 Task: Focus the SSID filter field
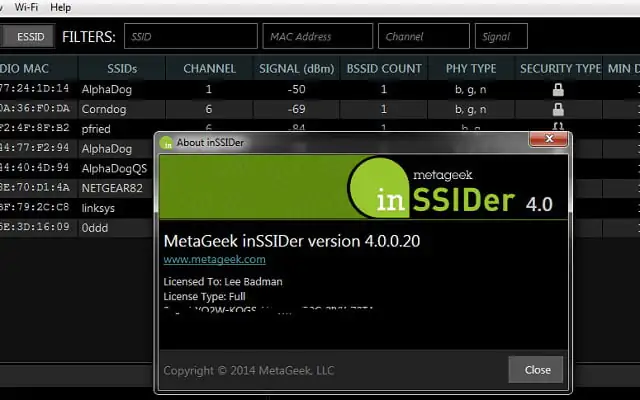point(191,36)
